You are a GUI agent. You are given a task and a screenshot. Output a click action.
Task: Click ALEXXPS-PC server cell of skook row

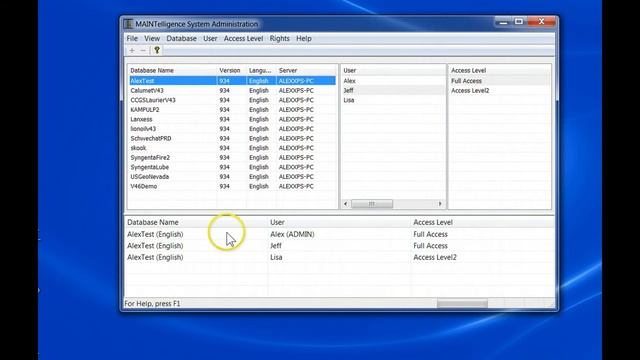[x=296, y=148]
